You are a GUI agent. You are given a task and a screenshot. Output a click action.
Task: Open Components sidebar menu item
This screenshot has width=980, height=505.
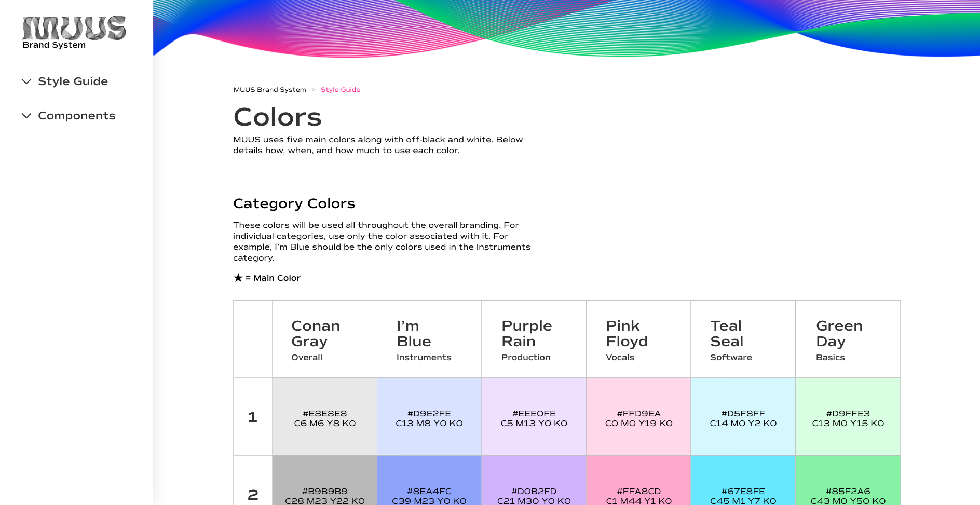tap(76, 116)
